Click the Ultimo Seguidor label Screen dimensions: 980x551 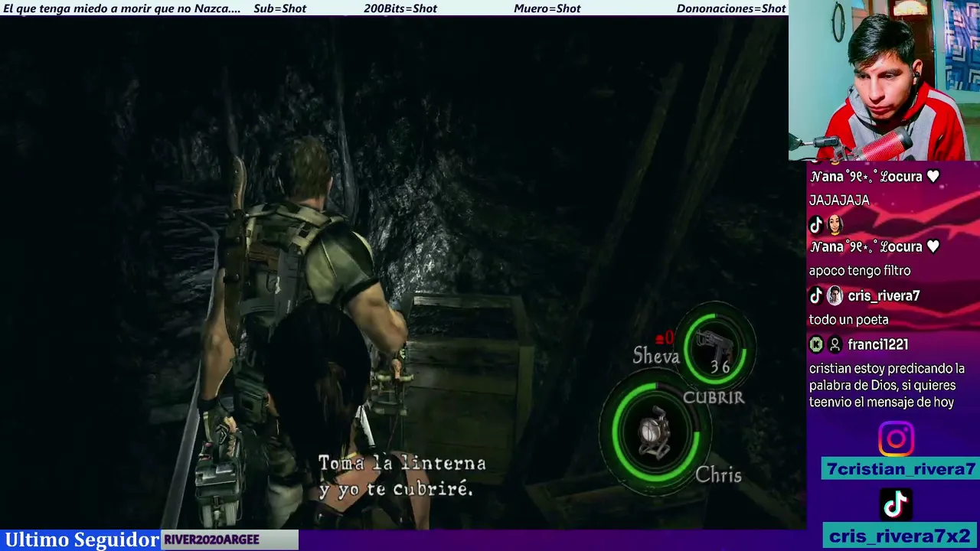pos(82,540)
